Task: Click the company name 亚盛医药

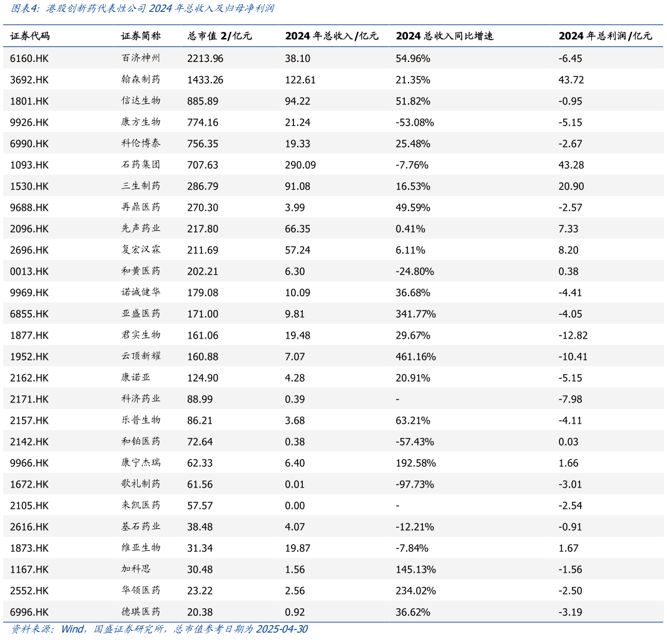Action: [141, 314]
